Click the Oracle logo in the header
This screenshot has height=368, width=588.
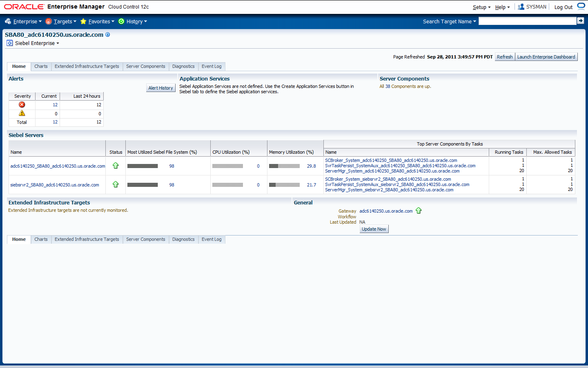click(x=24, y=7)
